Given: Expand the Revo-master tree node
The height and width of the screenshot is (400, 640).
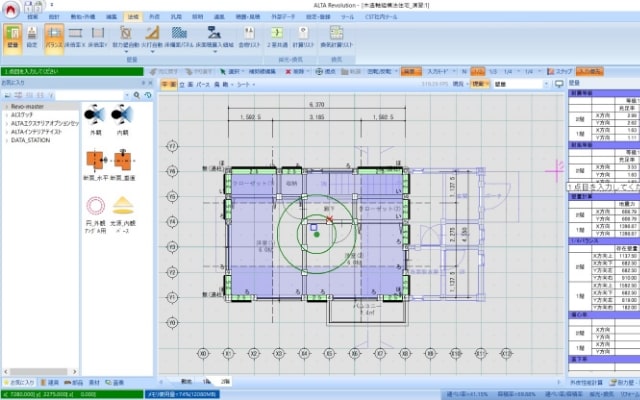Looking at the screenshot, I should (4, 104).
